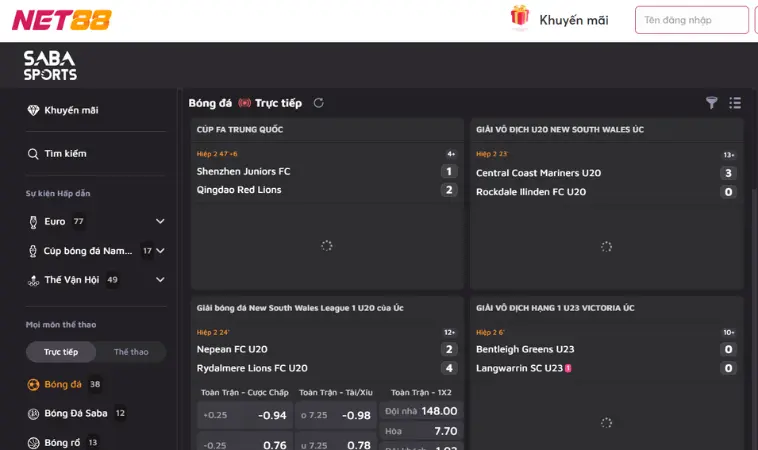Expand the Euro events list
This screenshot has width=758, height=450.
click(160, 221)
